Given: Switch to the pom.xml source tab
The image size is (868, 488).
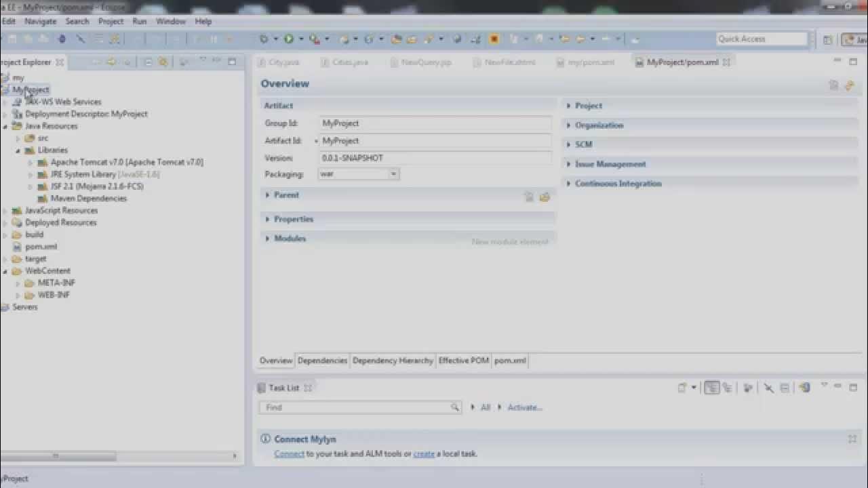Looking at the screenshot, I should 510,361.
